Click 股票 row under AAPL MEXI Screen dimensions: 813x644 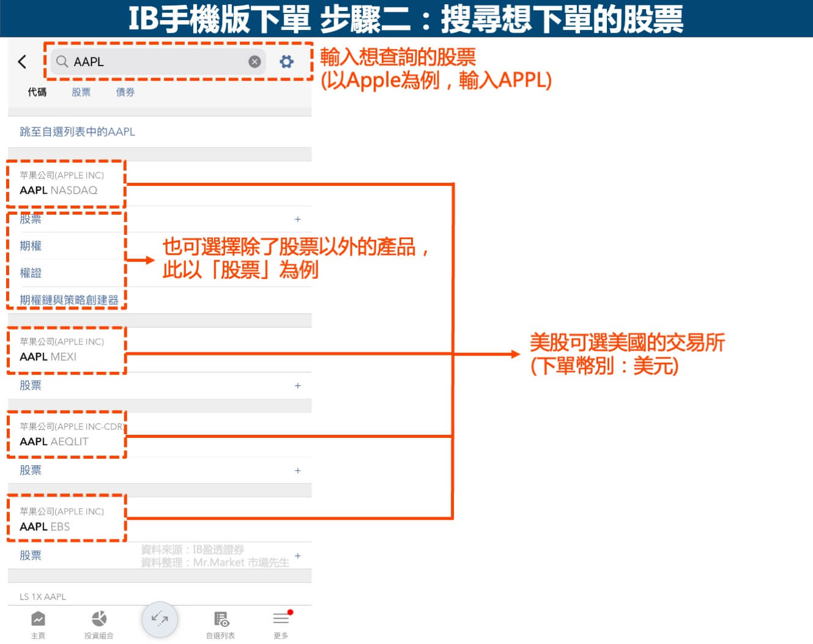160,385
